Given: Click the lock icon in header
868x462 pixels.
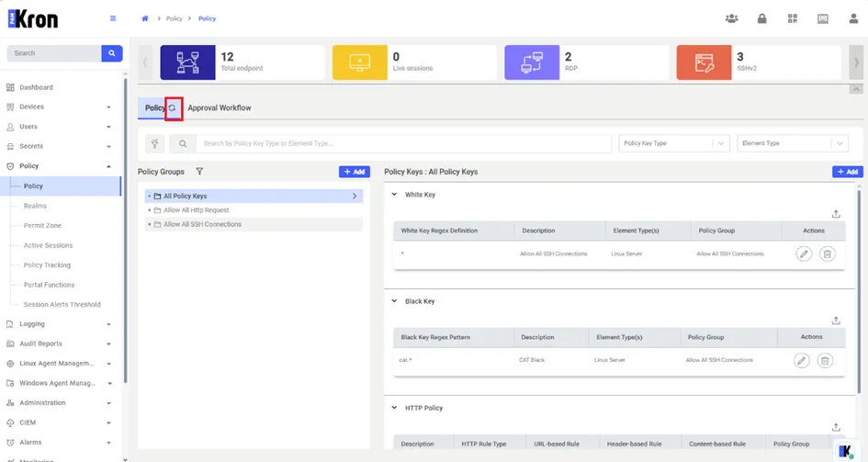Looking at the screenshot, I should point(762,18).
